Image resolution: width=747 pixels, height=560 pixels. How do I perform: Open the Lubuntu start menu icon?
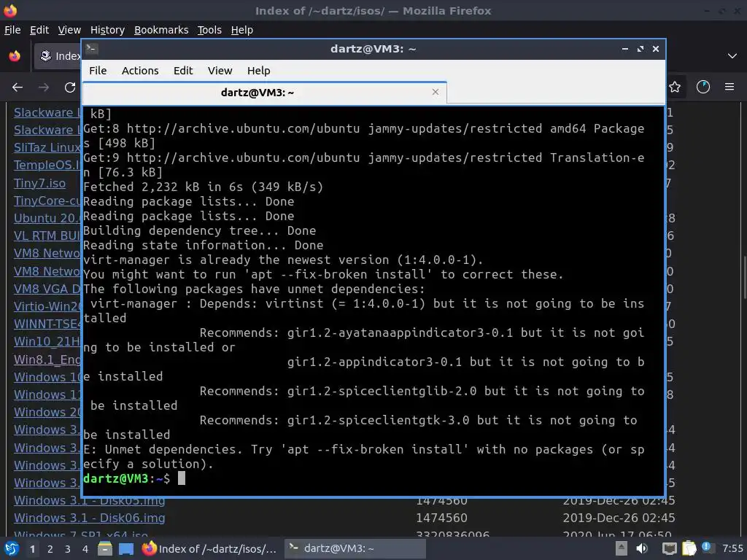pos(12,548)
